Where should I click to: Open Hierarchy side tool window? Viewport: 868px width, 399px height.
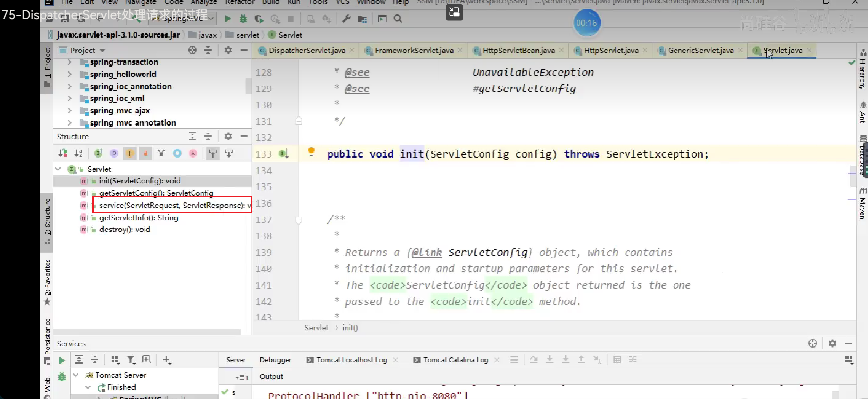click(x=862, y=69)
